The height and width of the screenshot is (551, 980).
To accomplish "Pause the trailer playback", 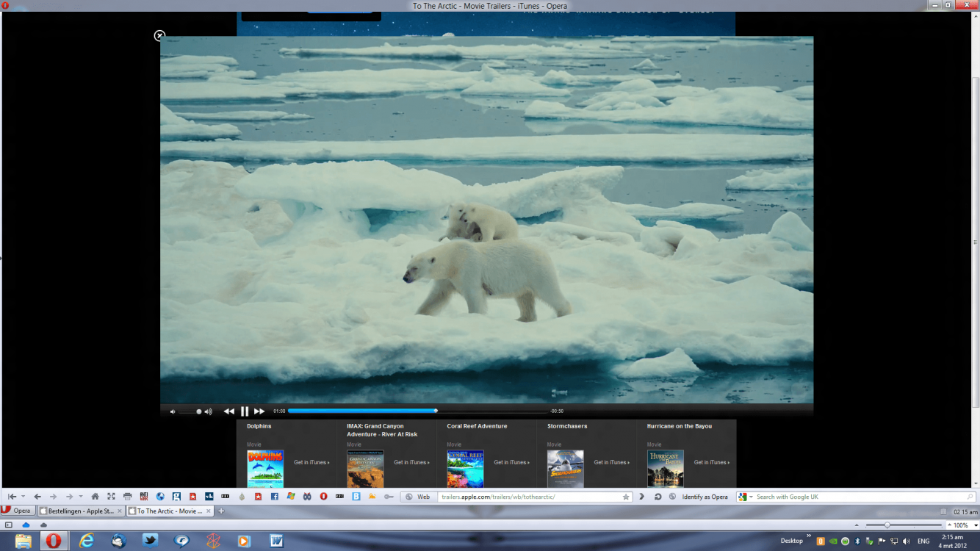I will pos(245,411).
